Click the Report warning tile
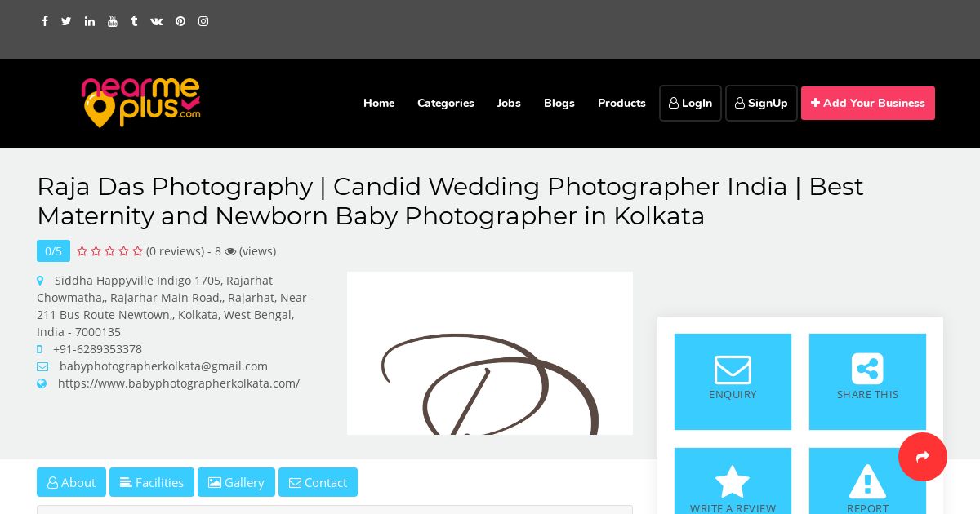The height and width of the screenshot is (514, 980). click(867, 481)
